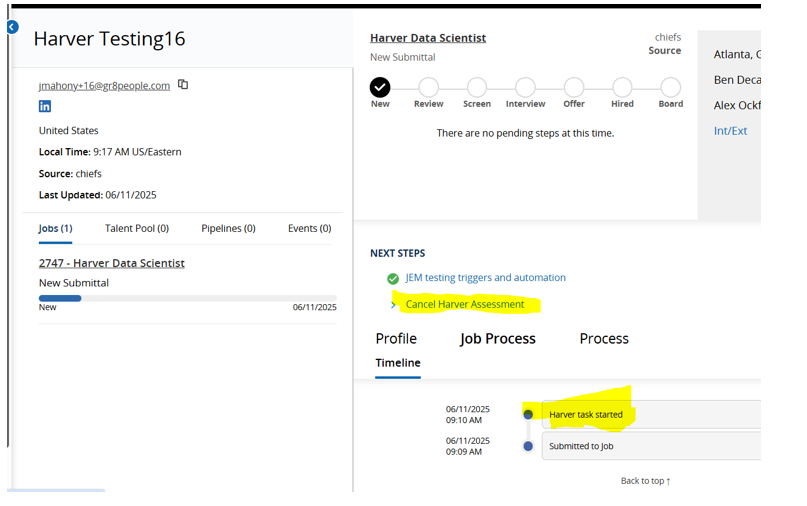Expand Cancel Harver Assessment chevron

(393, 305)
